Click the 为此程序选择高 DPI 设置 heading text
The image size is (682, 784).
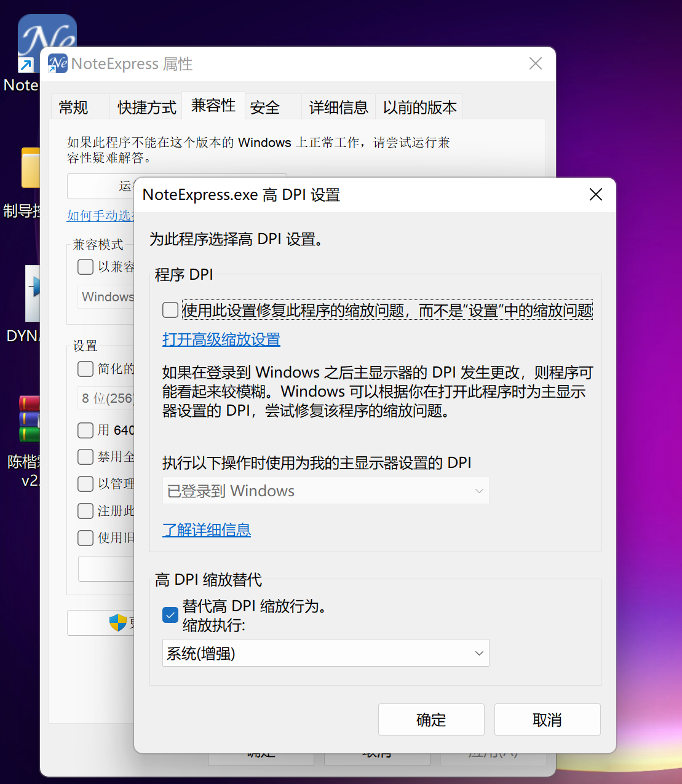pos(237,239)
